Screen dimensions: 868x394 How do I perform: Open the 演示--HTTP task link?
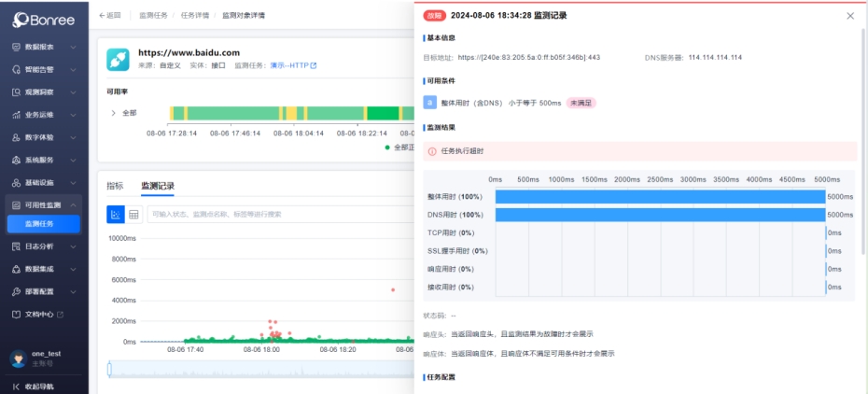(x=293, y=65)
